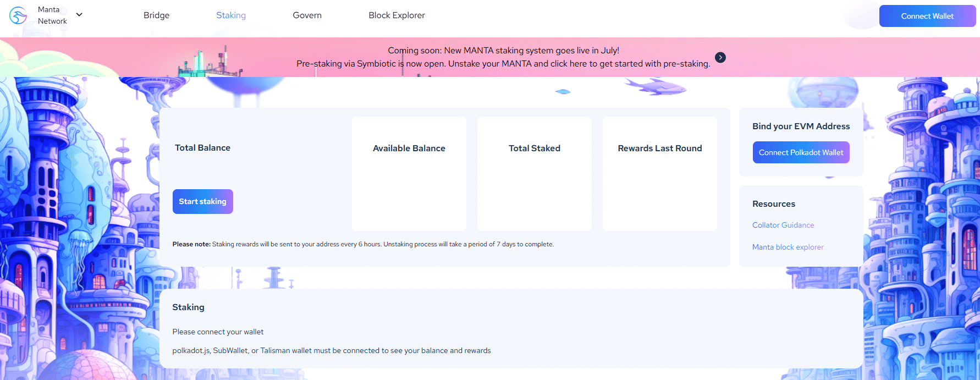Click the Total Staked card
The image size is (980, 380).
click(x=535, y=174)
